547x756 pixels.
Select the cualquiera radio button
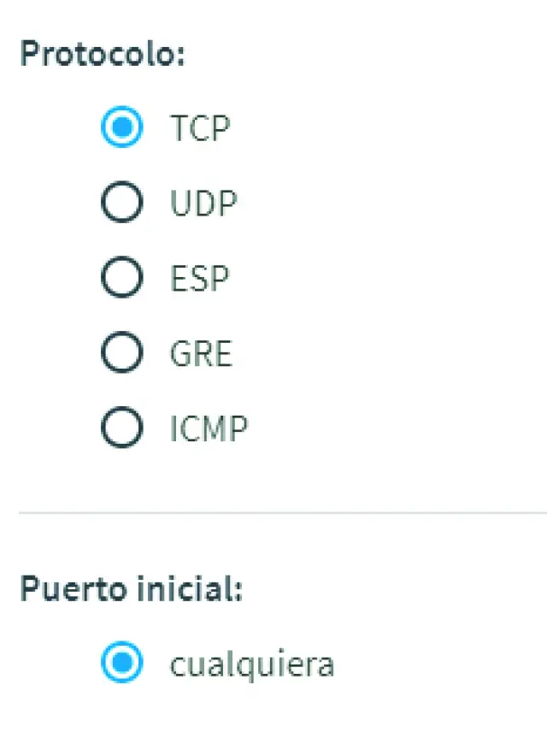121,663
